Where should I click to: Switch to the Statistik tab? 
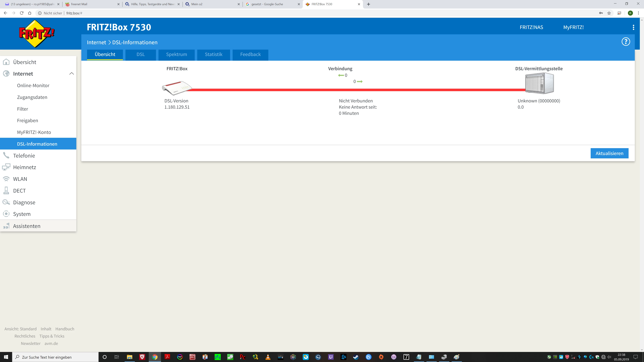(213, 54)
